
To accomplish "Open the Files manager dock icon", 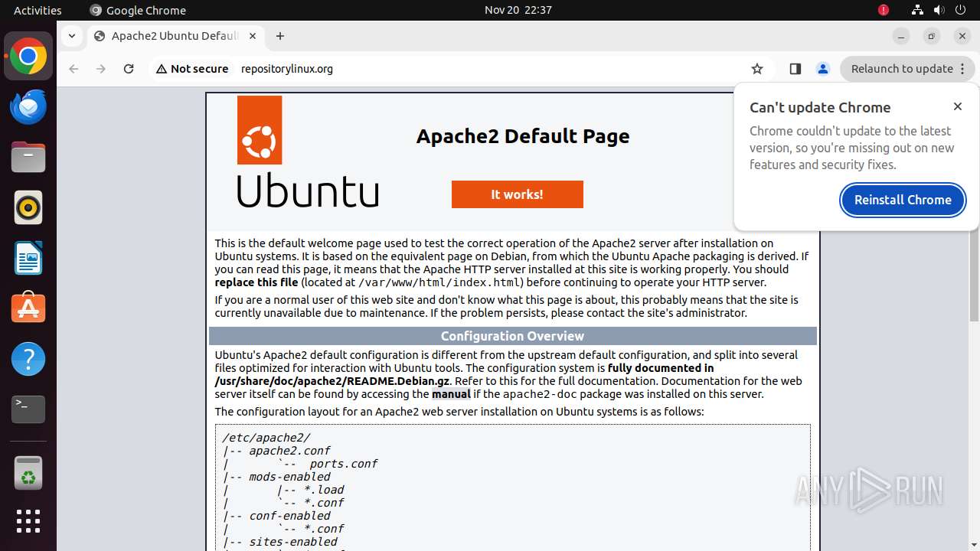I will [28, 158].
